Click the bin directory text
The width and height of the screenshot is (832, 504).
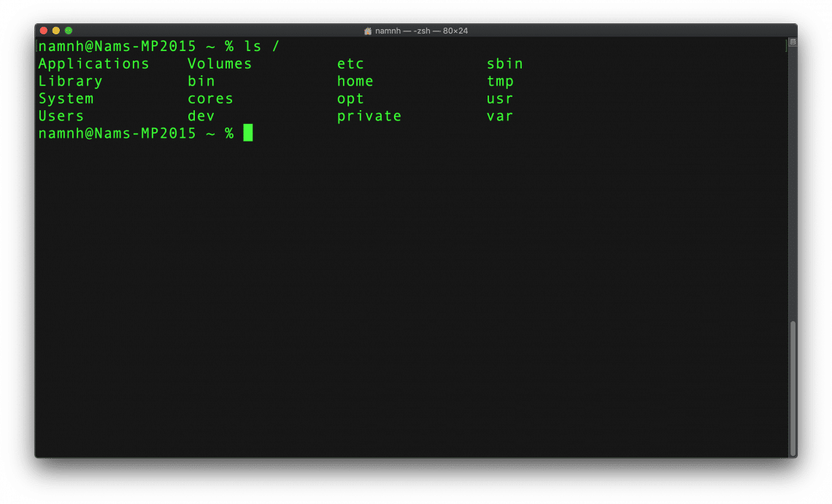(x=201, y=81)
